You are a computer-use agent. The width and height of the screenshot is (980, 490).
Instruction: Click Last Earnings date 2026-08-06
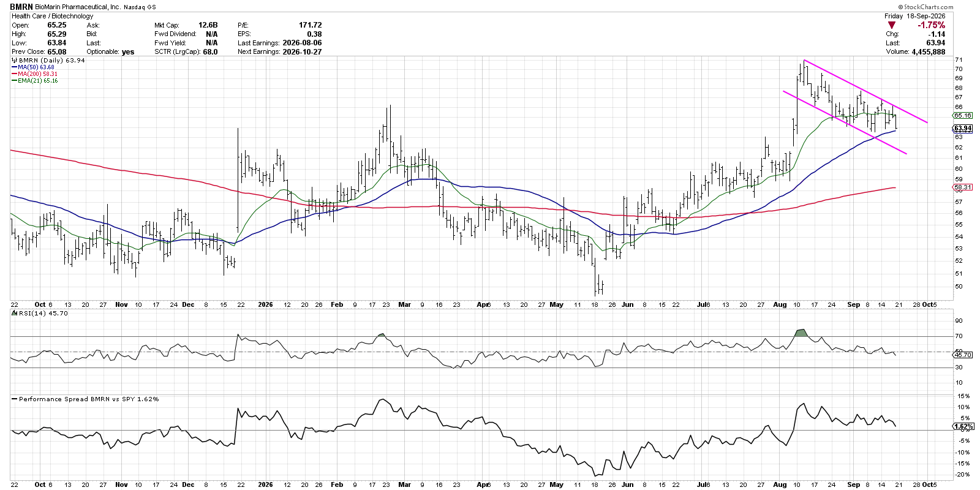(x=302, y=43)
